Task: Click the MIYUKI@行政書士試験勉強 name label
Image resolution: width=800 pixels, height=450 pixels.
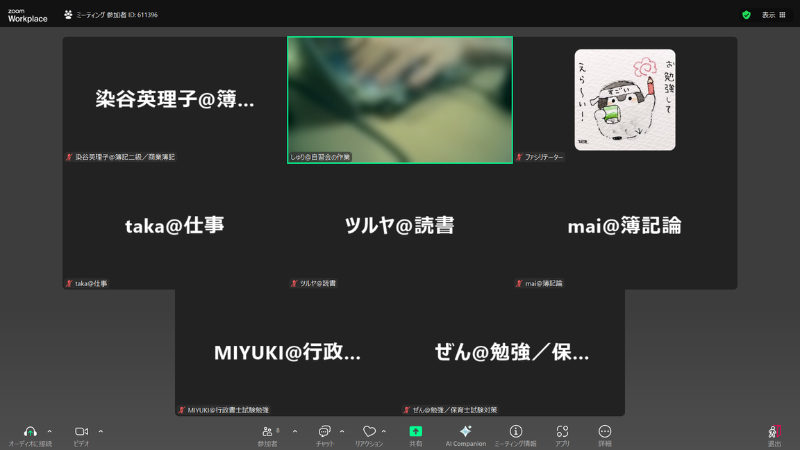Action: 228,410
